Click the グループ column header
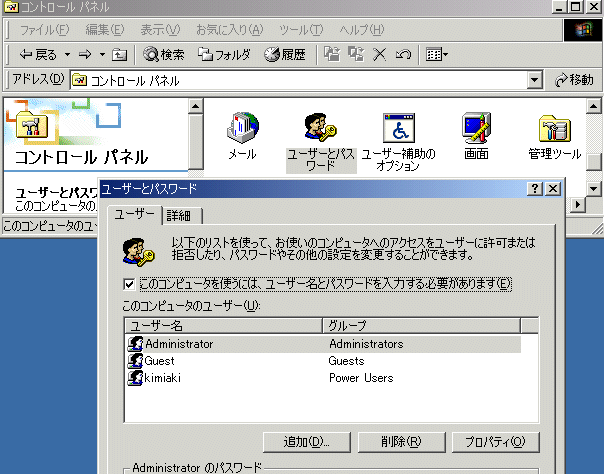This screenshot has width=604, height=474. (421, 326)
